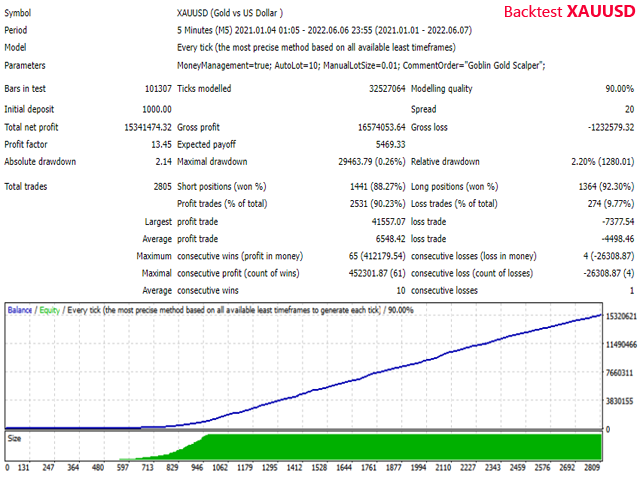
Task: Click the chart y-axis label 15320621
Action: tap(621, 316)
